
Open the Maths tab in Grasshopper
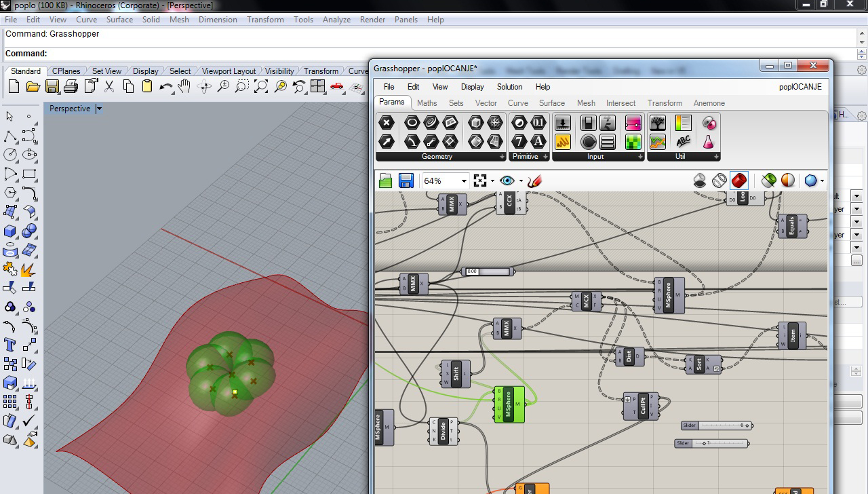(x=427, y=103)
